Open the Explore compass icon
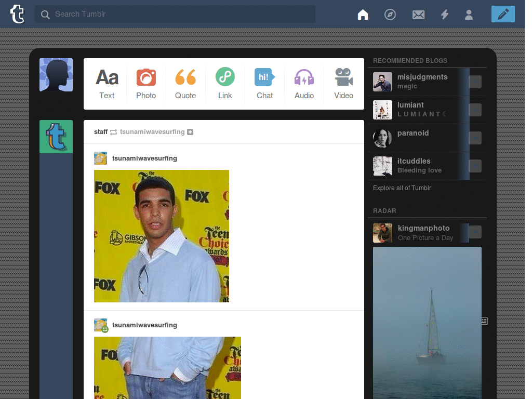 click(x=390, y=15)
